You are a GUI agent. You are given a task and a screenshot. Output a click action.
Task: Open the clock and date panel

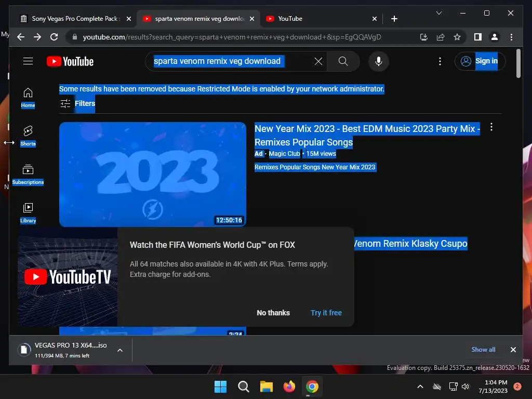(493, 387)
